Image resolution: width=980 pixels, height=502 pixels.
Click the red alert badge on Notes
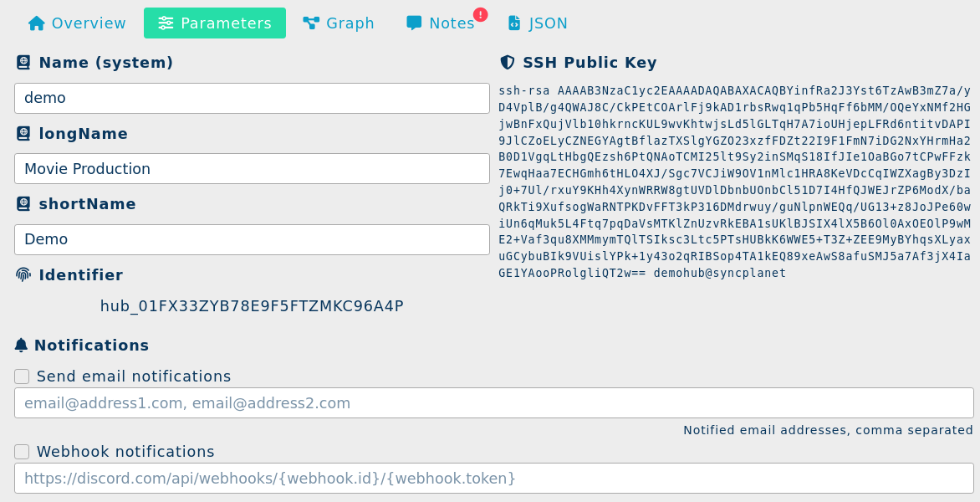480,14
